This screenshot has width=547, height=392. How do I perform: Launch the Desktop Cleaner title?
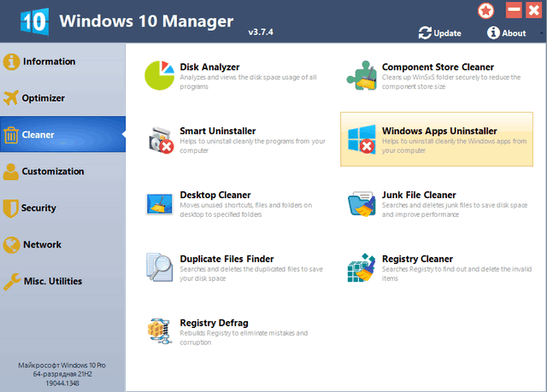point(215,195)
